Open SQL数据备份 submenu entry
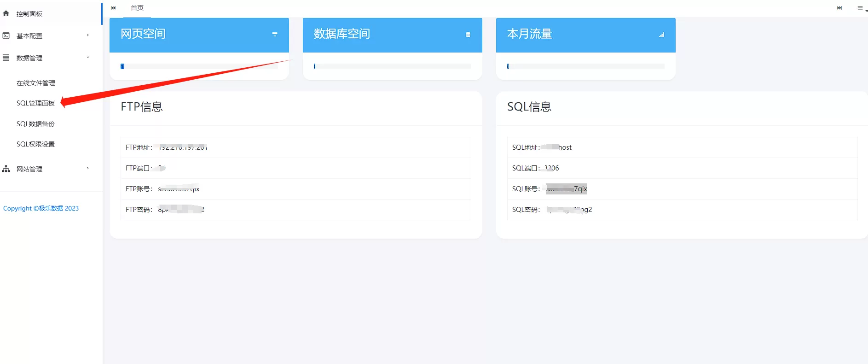The image size is (868, 364). tap(35, 124)
